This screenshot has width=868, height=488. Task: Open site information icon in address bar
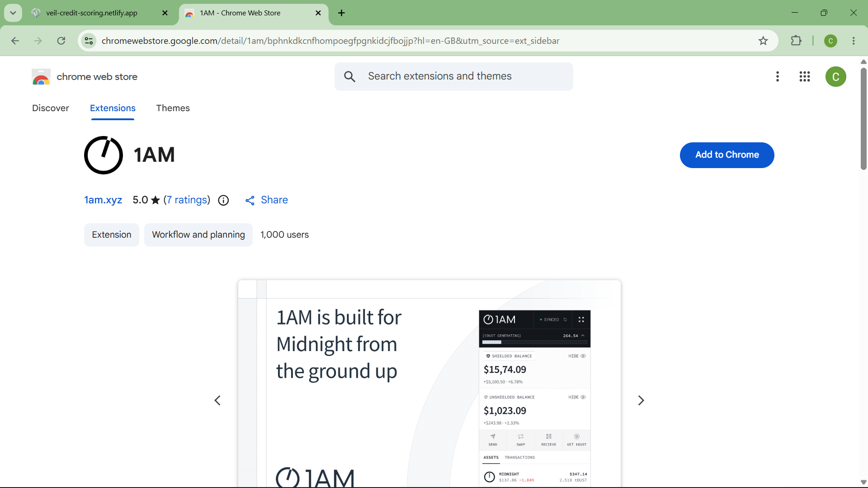pos(89,41)
